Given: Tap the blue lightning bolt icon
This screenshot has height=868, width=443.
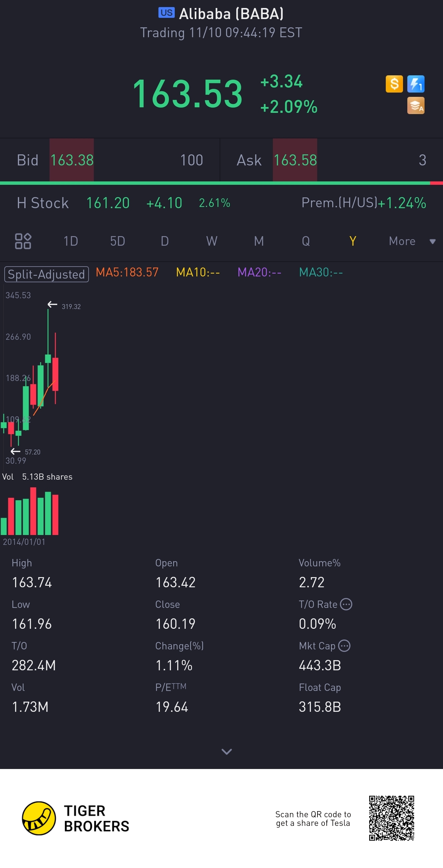Looking at the screenshot, I should 415,84.
